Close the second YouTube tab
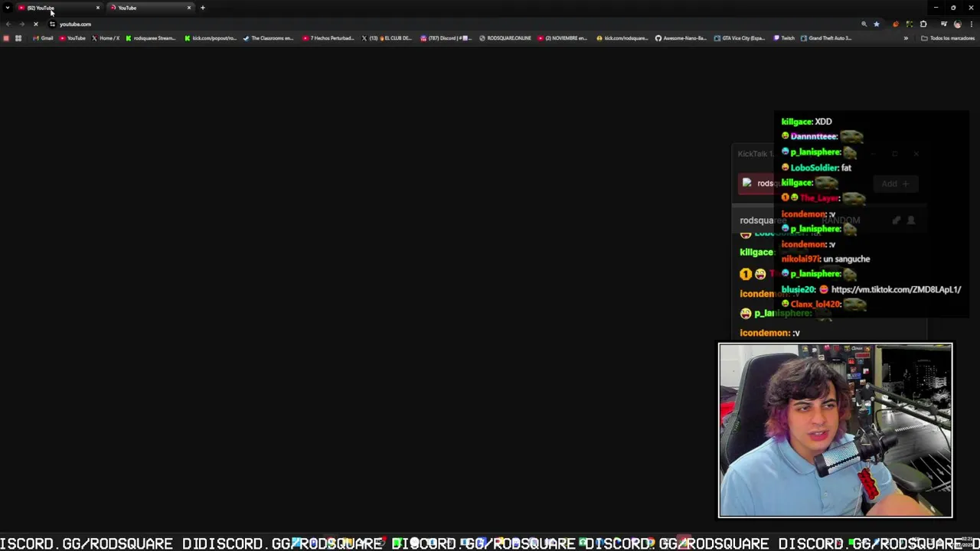The height and width of the screenshot is (551, 980). 188,8
